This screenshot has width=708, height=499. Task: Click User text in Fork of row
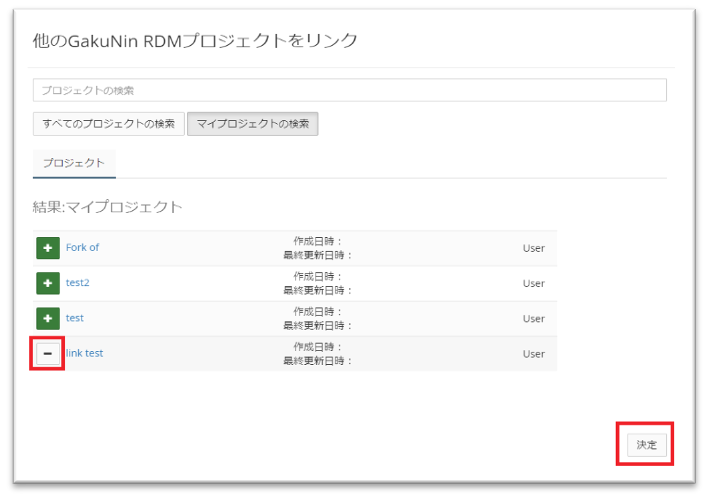(534, 248)
